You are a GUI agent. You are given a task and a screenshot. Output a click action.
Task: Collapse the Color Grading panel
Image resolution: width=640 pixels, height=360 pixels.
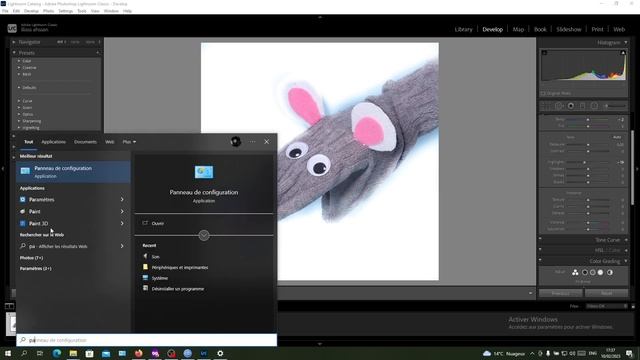coord(626,261)
